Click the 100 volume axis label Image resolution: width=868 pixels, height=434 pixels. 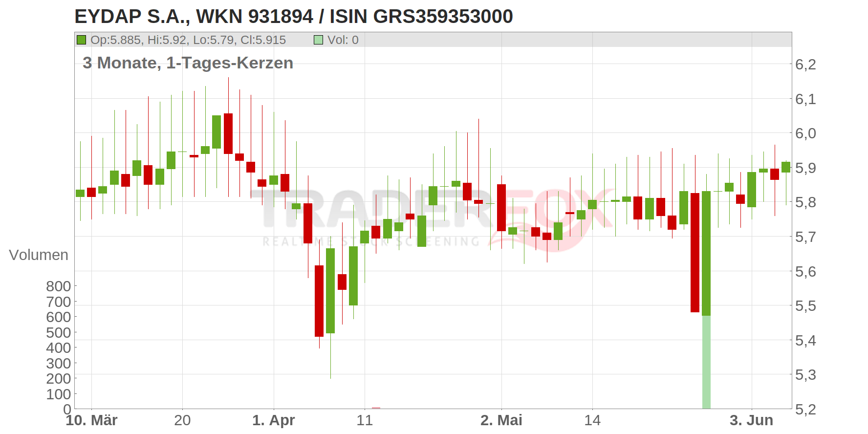coord(59,394)
